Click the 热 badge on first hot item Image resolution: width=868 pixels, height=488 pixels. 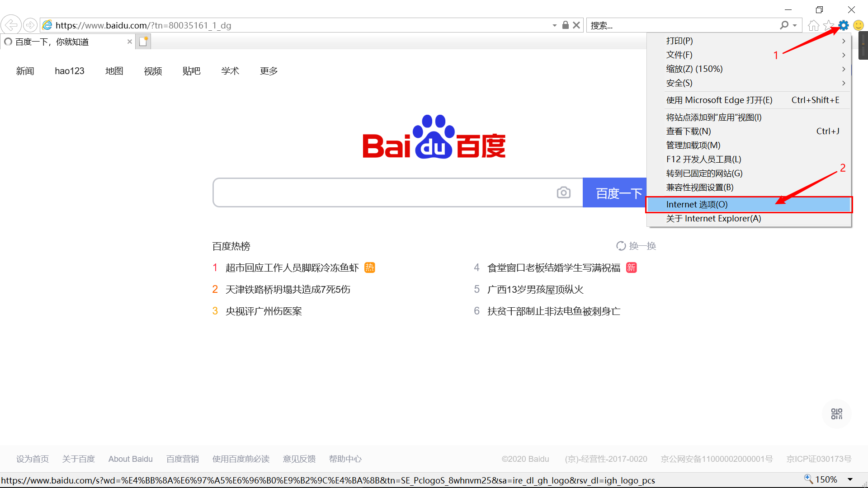[370, 267]
